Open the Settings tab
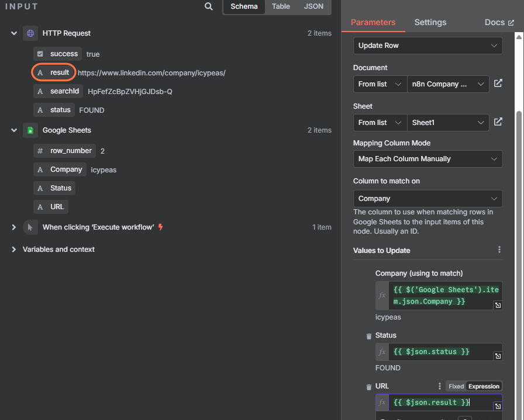The height and width of the screenshot is (420, 524). 430,22
